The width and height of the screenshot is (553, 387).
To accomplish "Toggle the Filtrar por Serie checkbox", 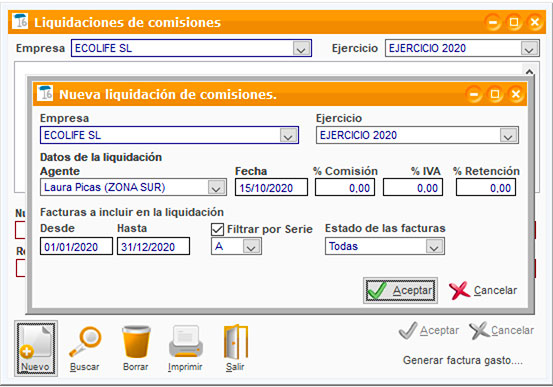I will [217, 229].
